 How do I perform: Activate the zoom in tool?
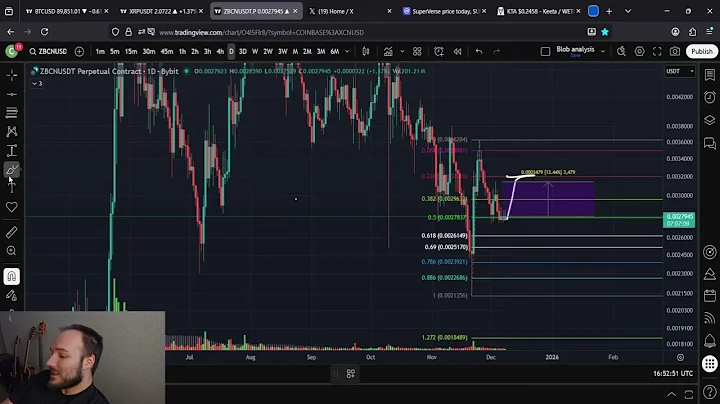click(12, 251)
